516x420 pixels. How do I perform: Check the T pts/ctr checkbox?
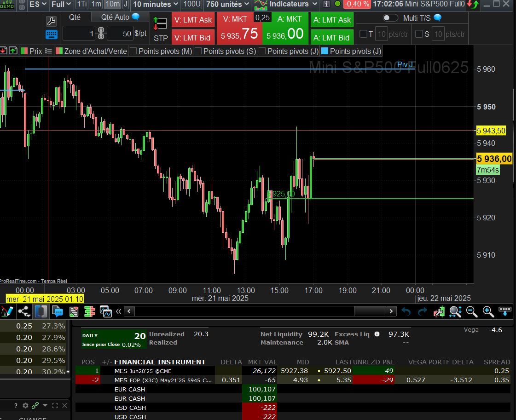coord(363,34)
